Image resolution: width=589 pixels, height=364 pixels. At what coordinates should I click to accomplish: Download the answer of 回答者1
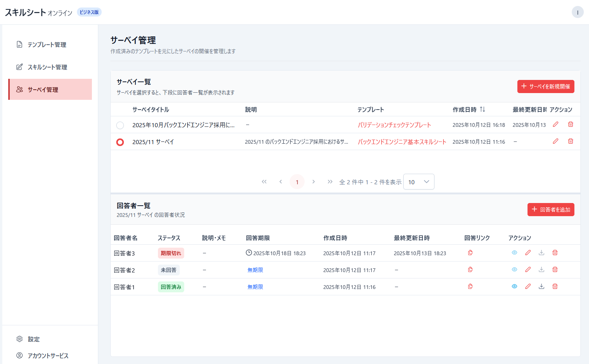pos(541,286)
